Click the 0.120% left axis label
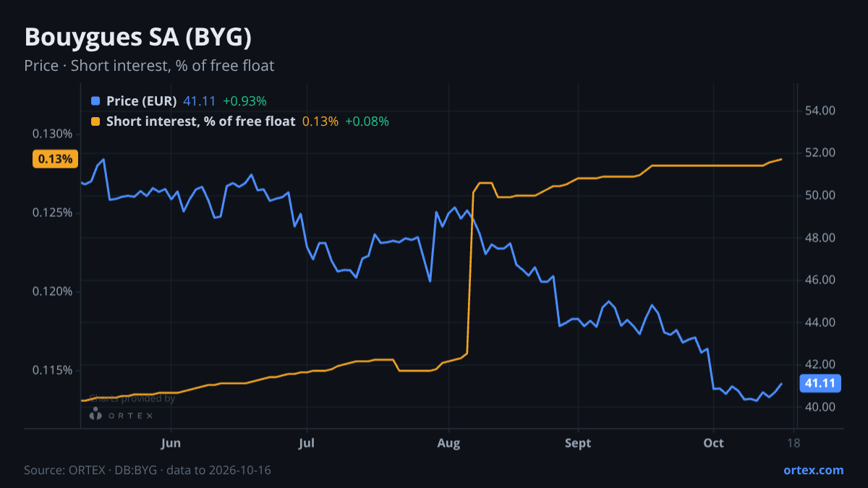 point(52,291)
